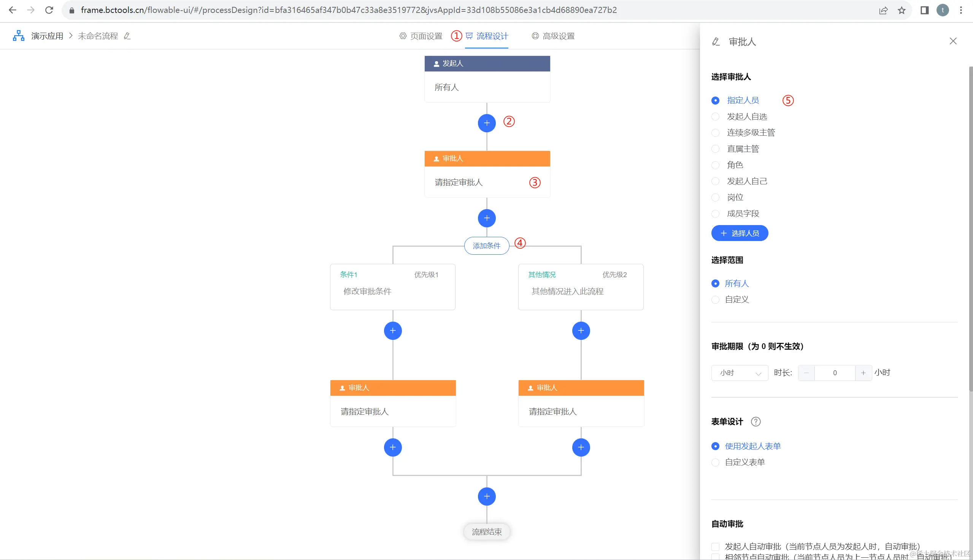Click the plus button below the 发起人 node
Image resolution: width=973 pixels, height=560 pixels.
[487, 123]
